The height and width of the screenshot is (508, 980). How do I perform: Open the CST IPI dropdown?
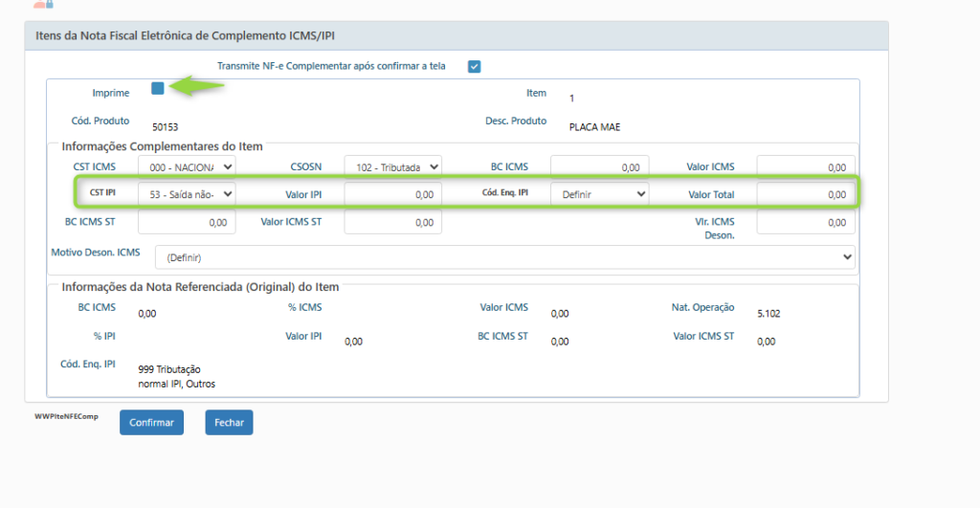(187, 194)
